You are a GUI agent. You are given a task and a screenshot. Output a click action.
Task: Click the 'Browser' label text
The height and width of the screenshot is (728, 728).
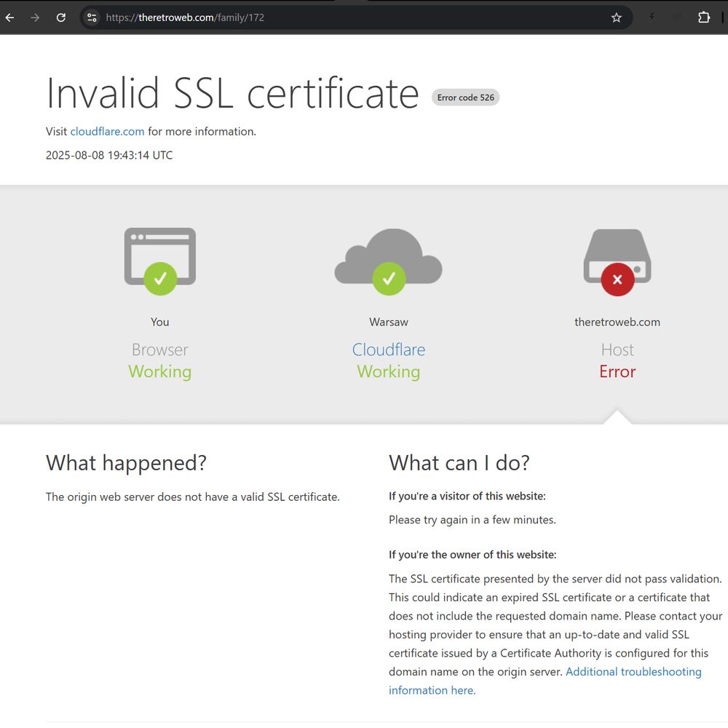pyautogui.click(x=159, y=349)
